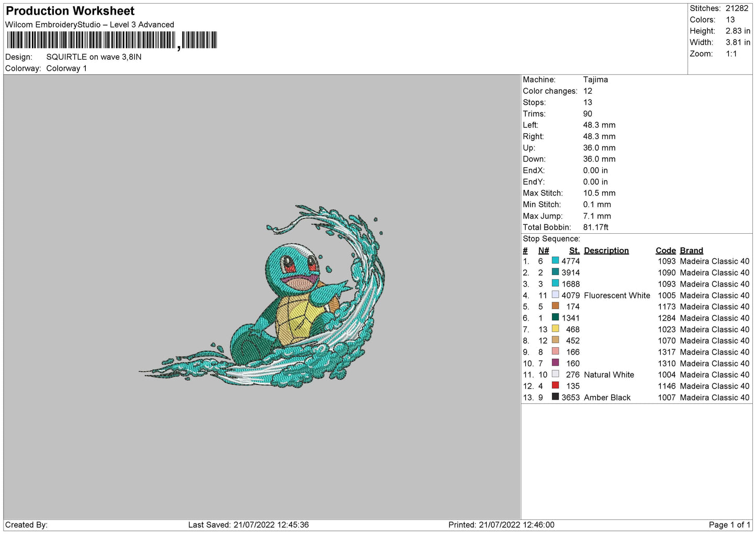Screen dimensions: 756x534
Task: Click the Code column header
Action: pyautogui.click(x=665, y=251)
